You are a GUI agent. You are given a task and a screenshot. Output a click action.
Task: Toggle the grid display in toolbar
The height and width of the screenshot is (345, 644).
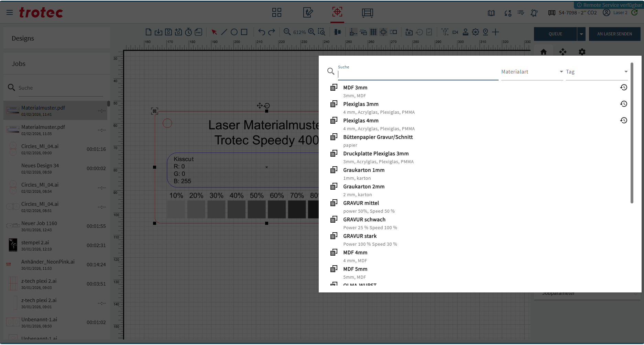pos(373,32)
